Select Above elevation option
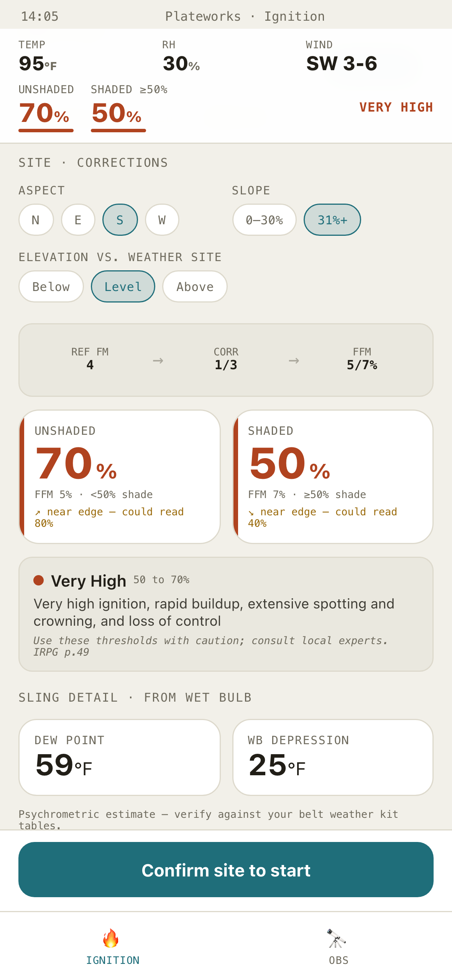 click(x=195, y=286)
